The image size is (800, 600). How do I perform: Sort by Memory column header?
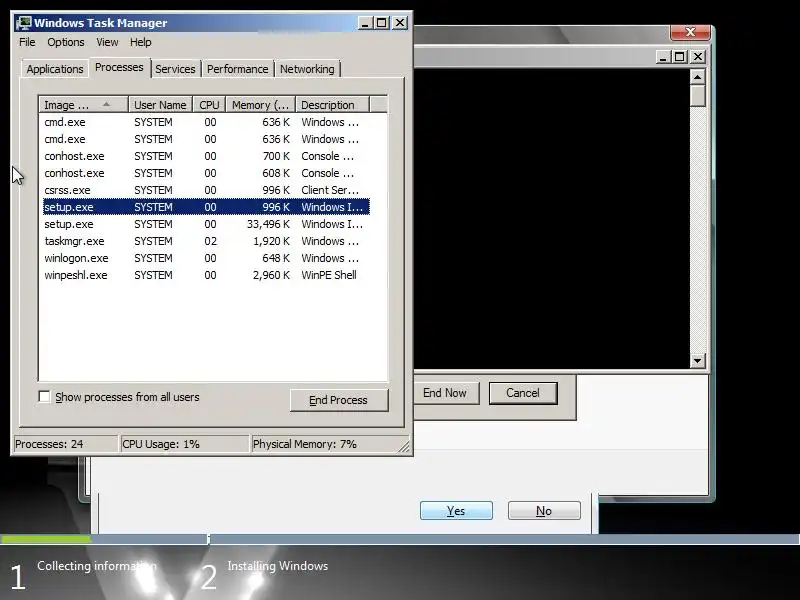pos(261,105)
